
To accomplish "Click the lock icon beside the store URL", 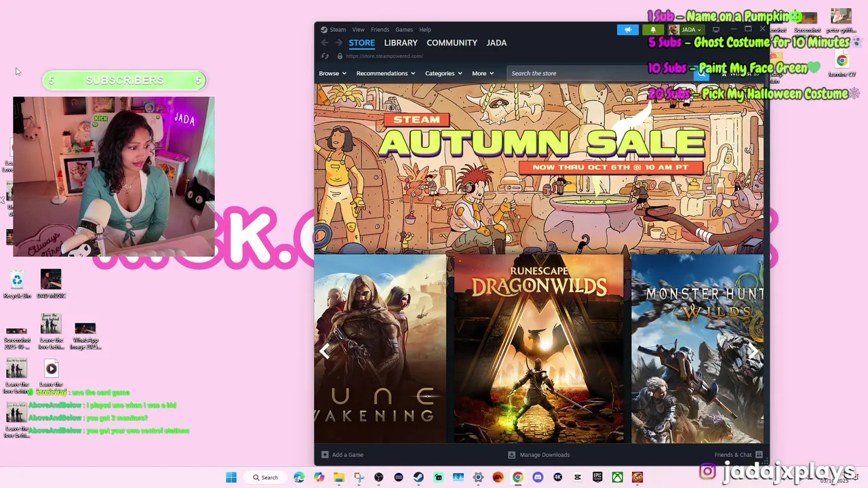I will coord(340,56).
